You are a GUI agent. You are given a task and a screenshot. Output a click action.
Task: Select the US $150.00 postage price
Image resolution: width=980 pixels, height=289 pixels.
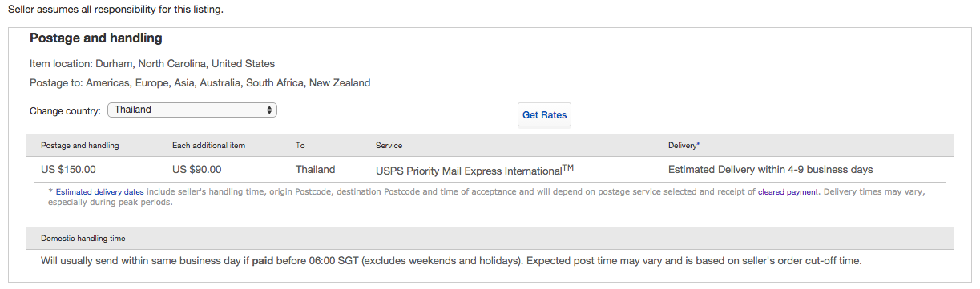[68, 170]
